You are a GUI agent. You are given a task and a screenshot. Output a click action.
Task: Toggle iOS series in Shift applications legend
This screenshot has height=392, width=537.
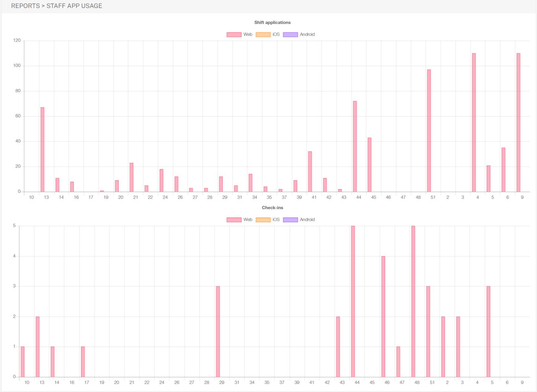pyautogui.click(x=268, y=35)
